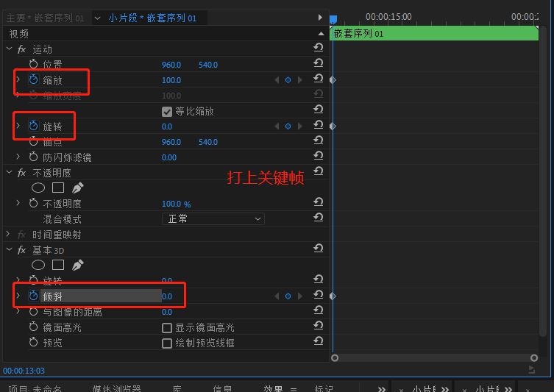This screenshot has height=392, width=554.
Task: Click the timeline zoom bar right handle
Action: (x=534, y=357)
